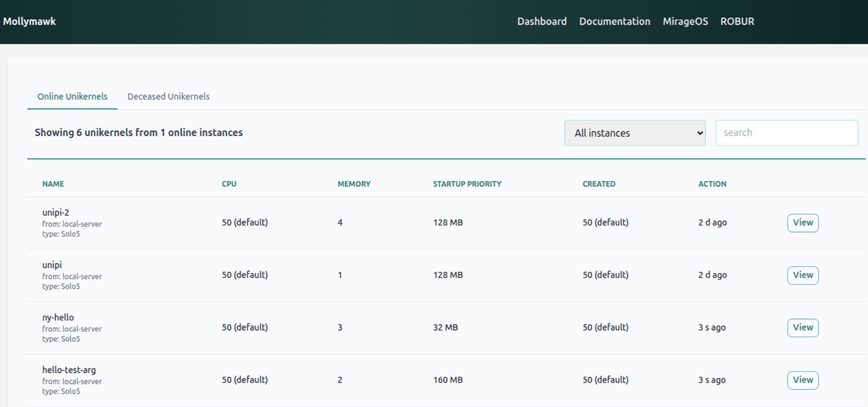Open the Documentation nav link
This screenshot has width=868, height=407.
tap(615, 21)
